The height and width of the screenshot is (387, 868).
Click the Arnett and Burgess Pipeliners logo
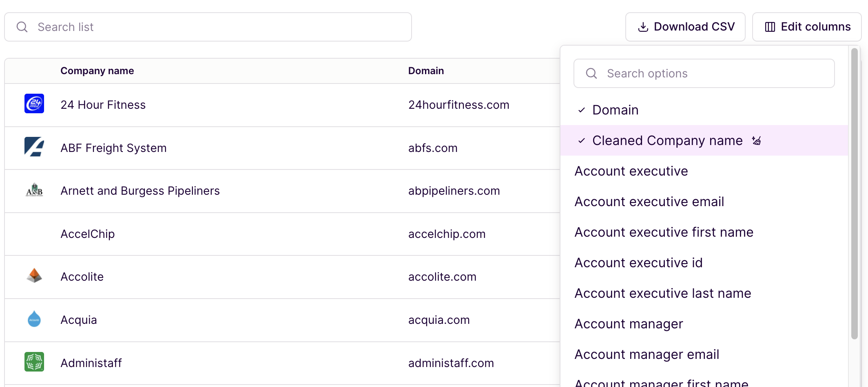point(34,190)
